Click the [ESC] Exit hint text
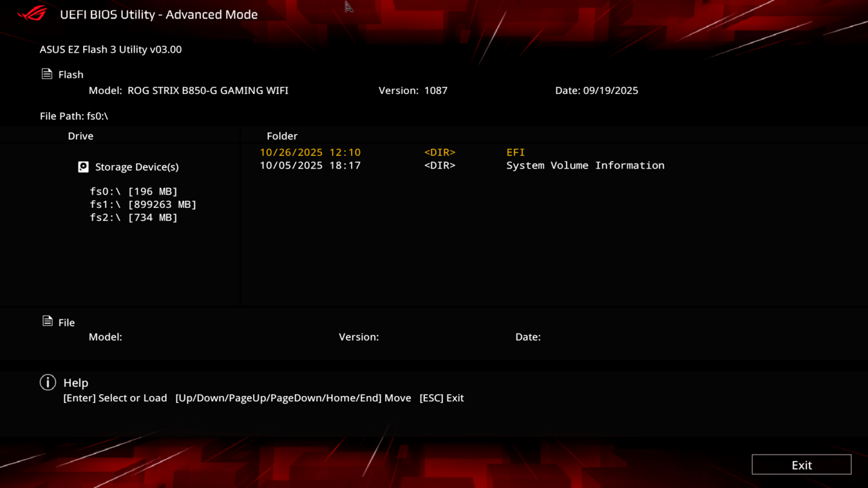 pos(442,398)
